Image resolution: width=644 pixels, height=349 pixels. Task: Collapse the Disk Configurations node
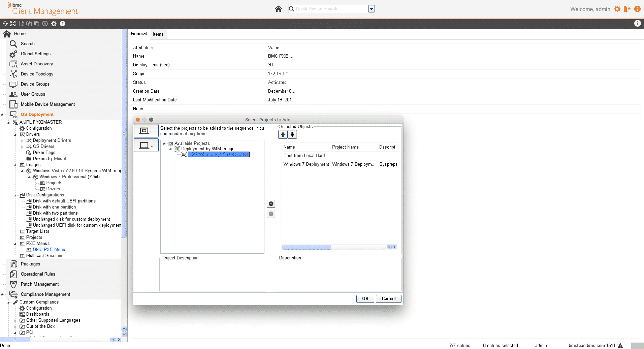point(15,195)
